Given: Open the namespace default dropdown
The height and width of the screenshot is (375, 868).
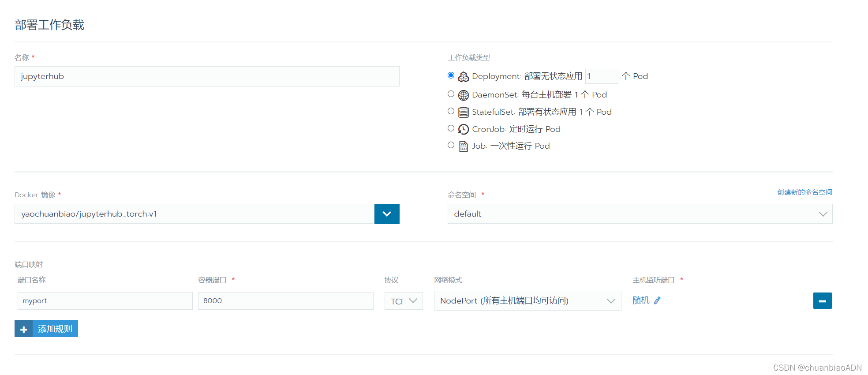Looking at the screenshot, I should [640, 214].
